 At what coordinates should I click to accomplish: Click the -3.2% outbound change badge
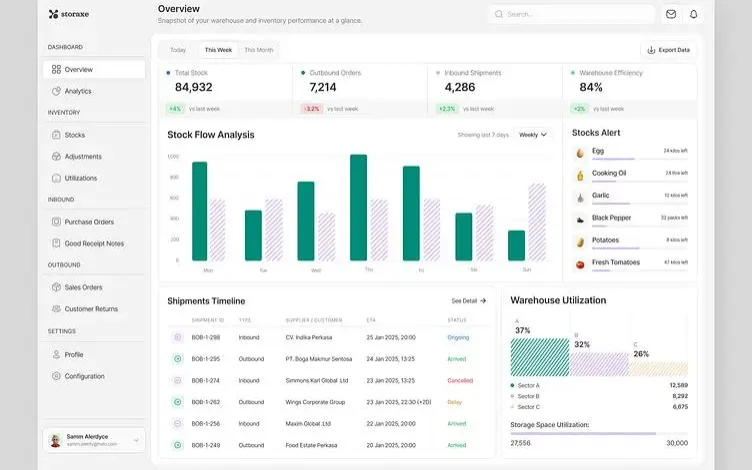coord(312,109)
